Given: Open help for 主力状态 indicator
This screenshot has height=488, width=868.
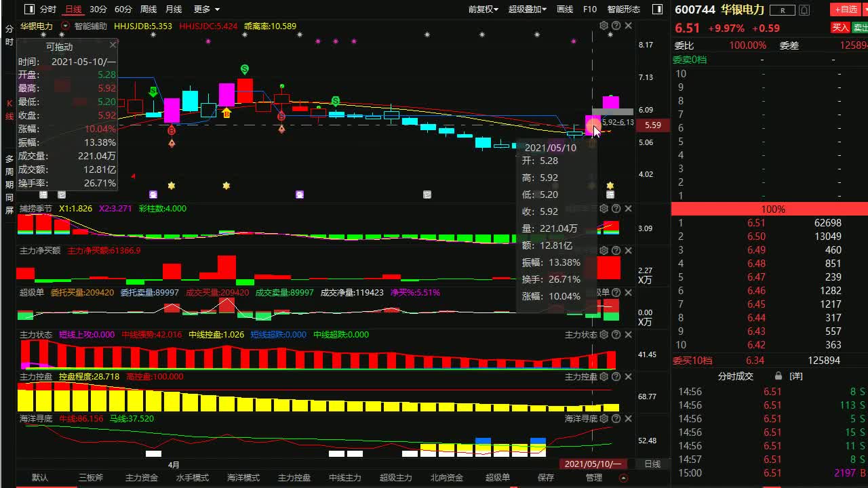Looking at the screenshot, I should point(616,335).
